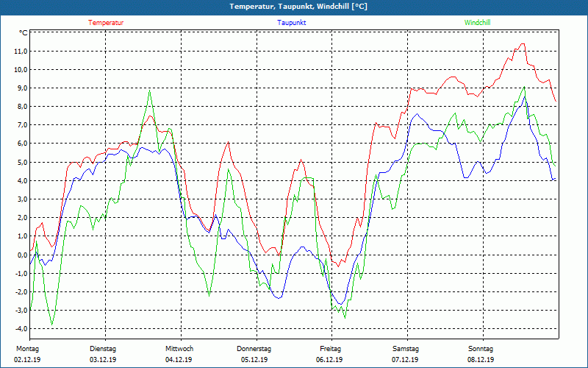Click the °C axis unit label
Image resolution: width=588 pixels, height=368 pixels.
[24, 33]
